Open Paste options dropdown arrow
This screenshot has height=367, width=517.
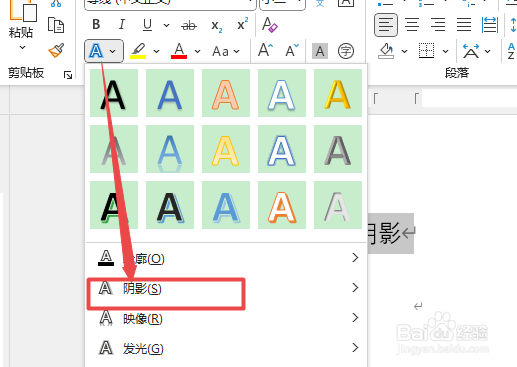point(22,47)
